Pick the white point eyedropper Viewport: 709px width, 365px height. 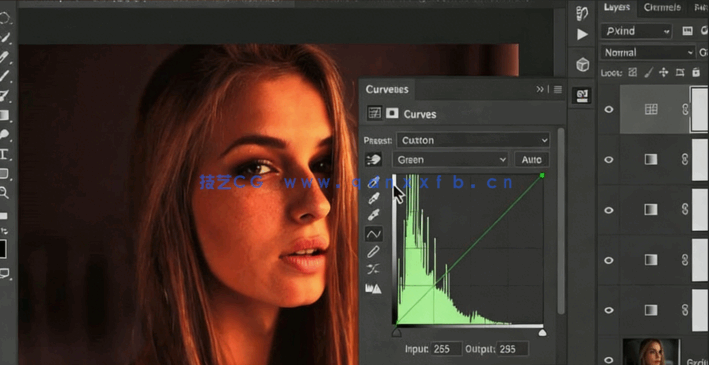(373, 215)
